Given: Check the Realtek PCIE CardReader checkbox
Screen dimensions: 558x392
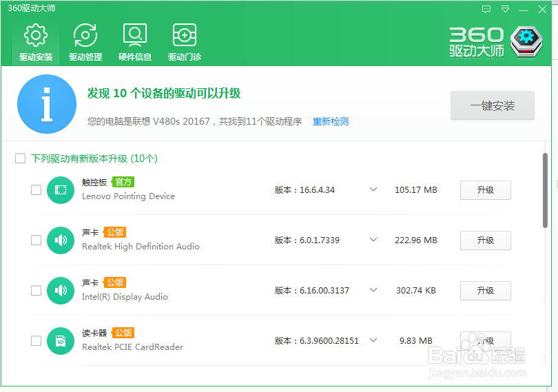Looking at the screenshot, I should [36, 341].
